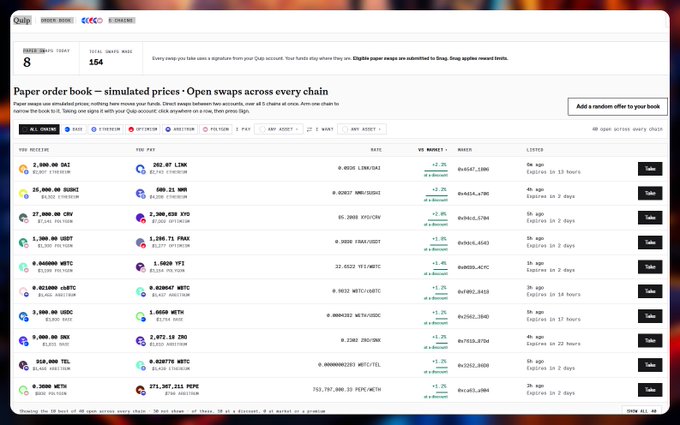The height and width of the screenshot is (425, 680).
Task: Click the SUSHI token icon
Action: (23, 193)
